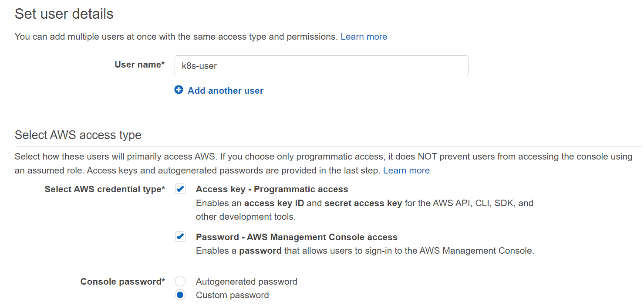Click the Console password* label

[122, 282]
